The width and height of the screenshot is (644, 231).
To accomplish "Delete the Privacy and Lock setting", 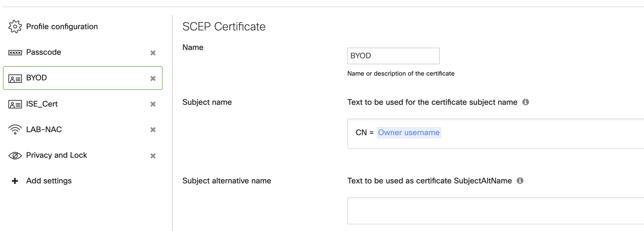I will pos(153,156).
